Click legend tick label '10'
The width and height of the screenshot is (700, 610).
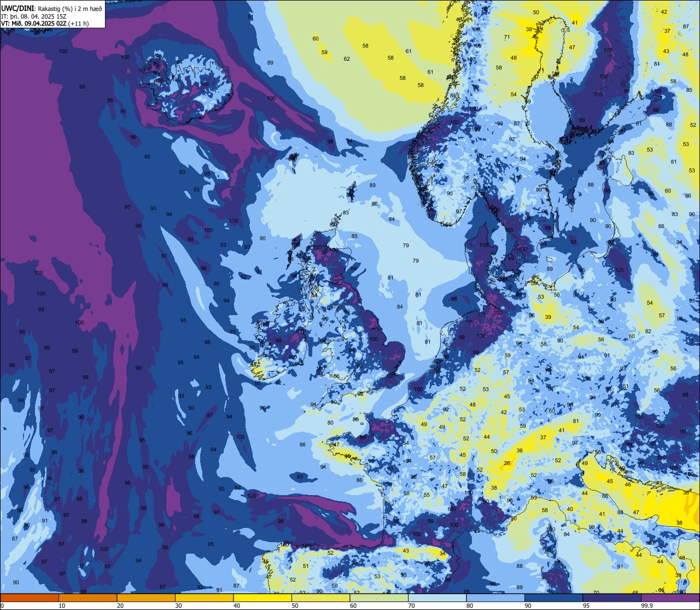point(62,606)
